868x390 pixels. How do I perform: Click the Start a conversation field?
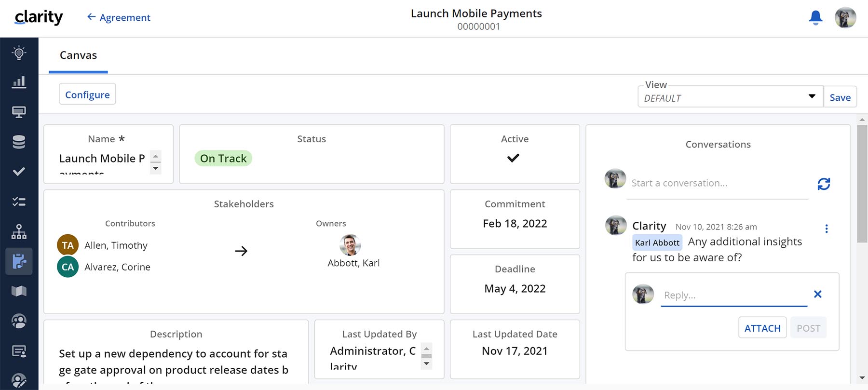click(x=718, y=184)
